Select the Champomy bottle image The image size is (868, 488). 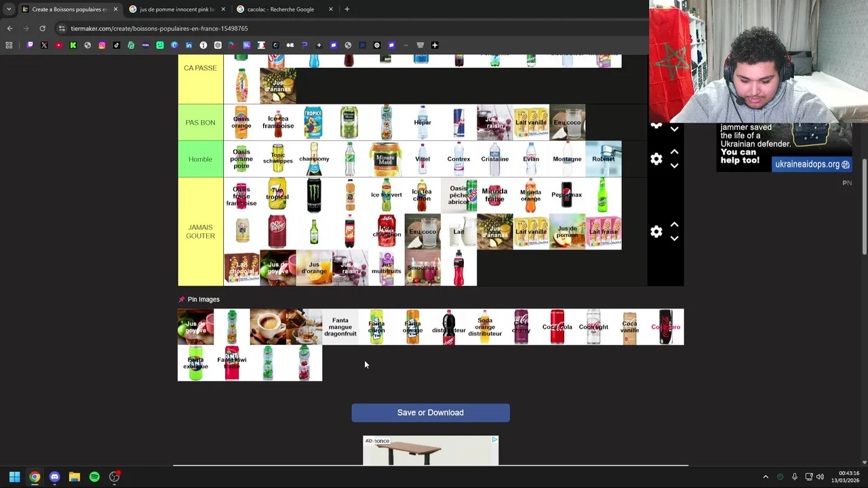(x=313, y=159)
